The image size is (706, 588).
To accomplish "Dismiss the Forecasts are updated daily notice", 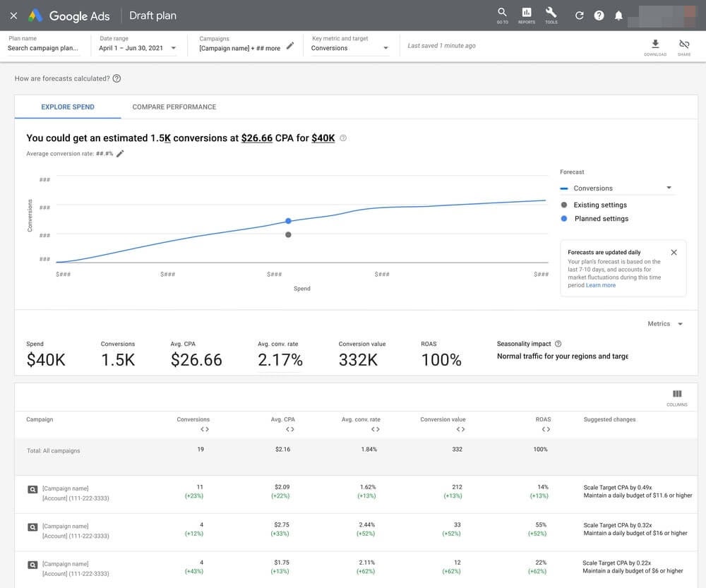I will click(x=674, y=252).
